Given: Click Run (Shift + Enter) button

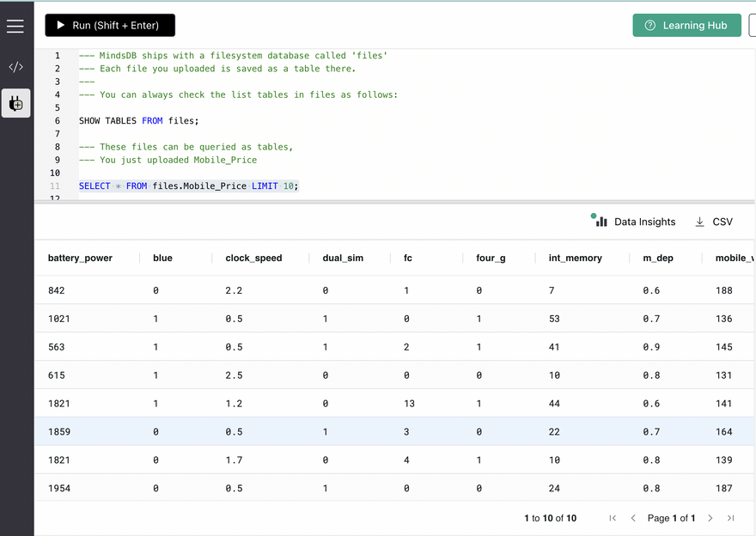Looking at the screenshot, I should (x=110, y=26).
